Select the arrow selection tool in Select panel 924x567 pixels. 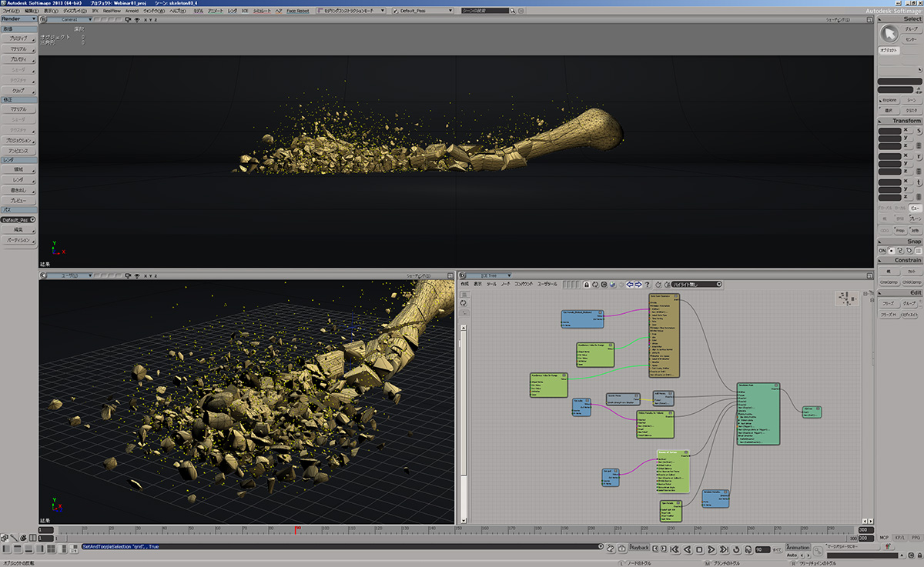(889, 33)
